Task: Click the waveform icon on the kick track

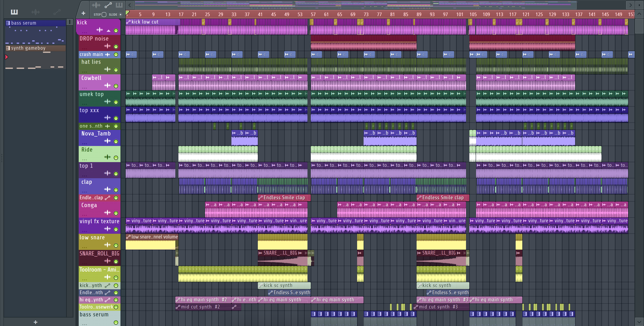Action: click(x=100, y=30)
